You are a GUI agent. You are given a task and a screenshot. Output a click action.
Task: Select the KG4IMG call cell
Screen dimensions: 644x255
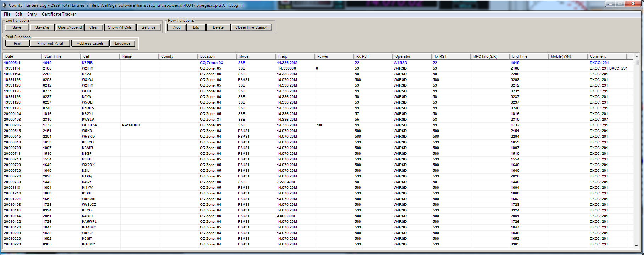pos(89,227)
